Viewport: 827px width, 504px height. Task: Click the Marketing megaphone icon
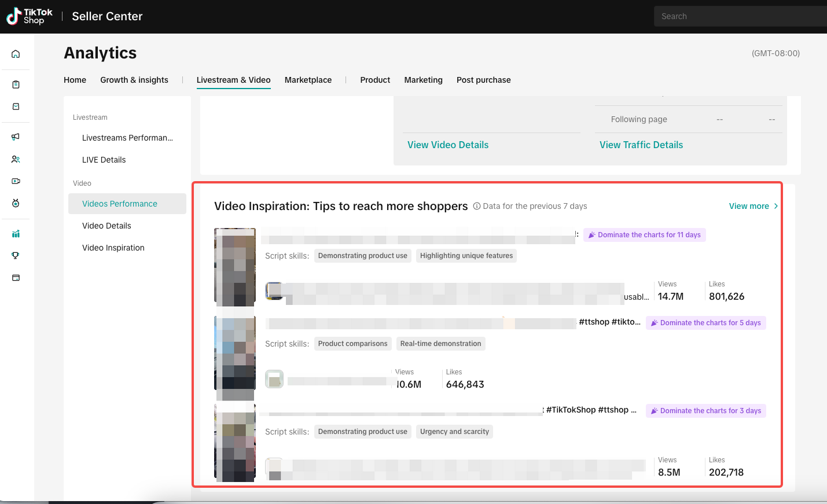point(16,137)
